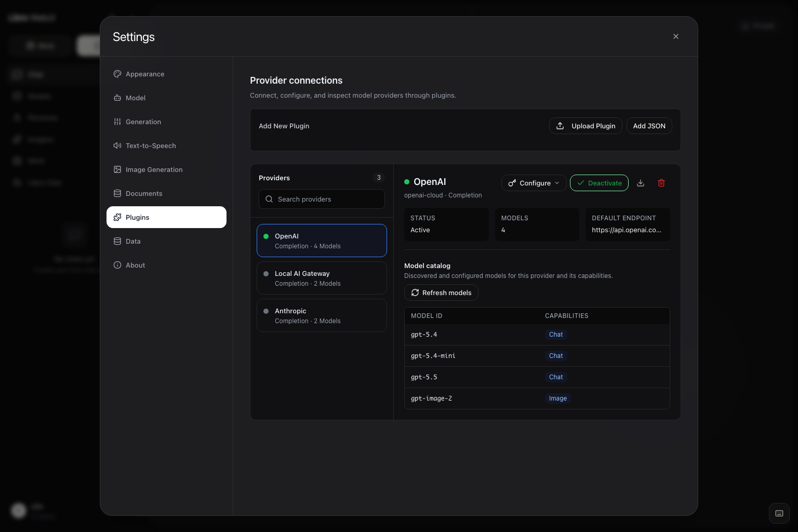The width and height of the screenshot is (798, 532).
Task: Select the Anthropic provider
Action: point(322,315)
